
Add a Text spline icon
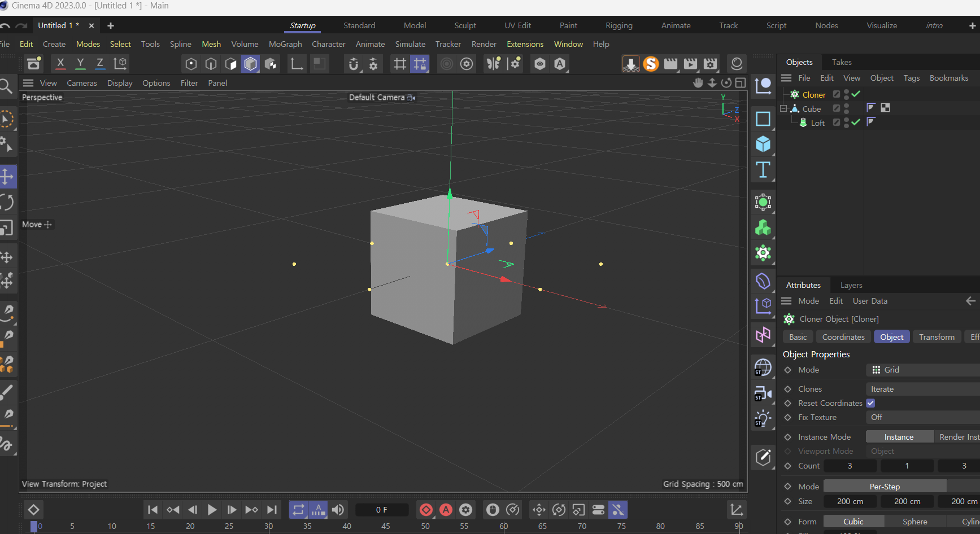click(763, 169)
